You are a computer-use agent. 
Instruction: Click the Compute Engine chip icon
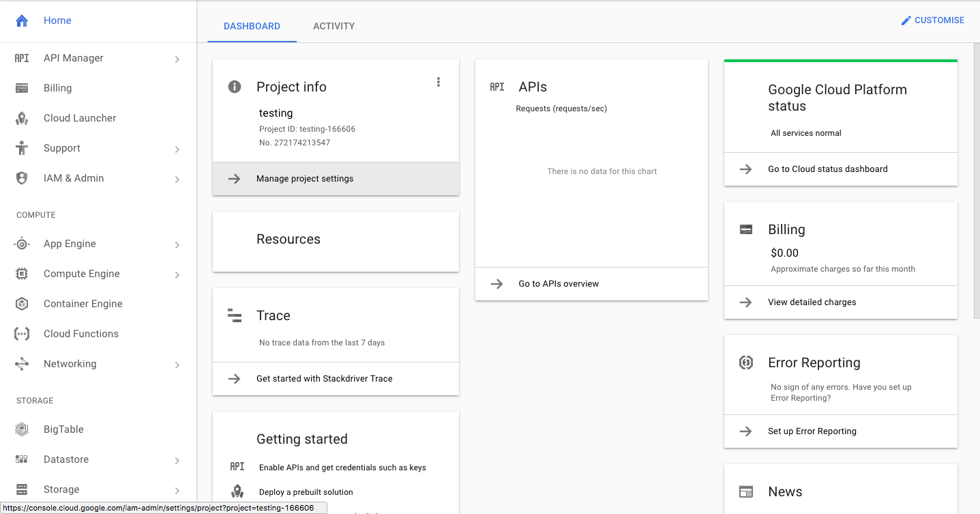22,274
